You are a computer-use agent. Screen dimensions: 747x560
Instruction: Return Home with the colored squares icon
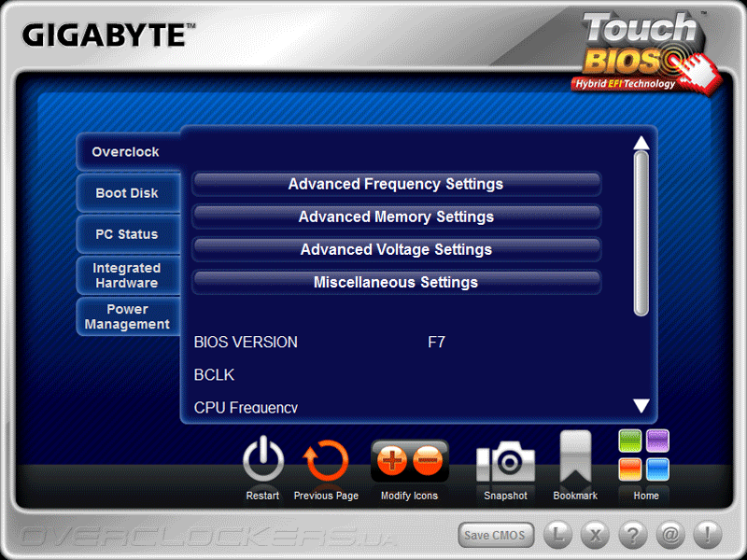click(x=643, y=455)
